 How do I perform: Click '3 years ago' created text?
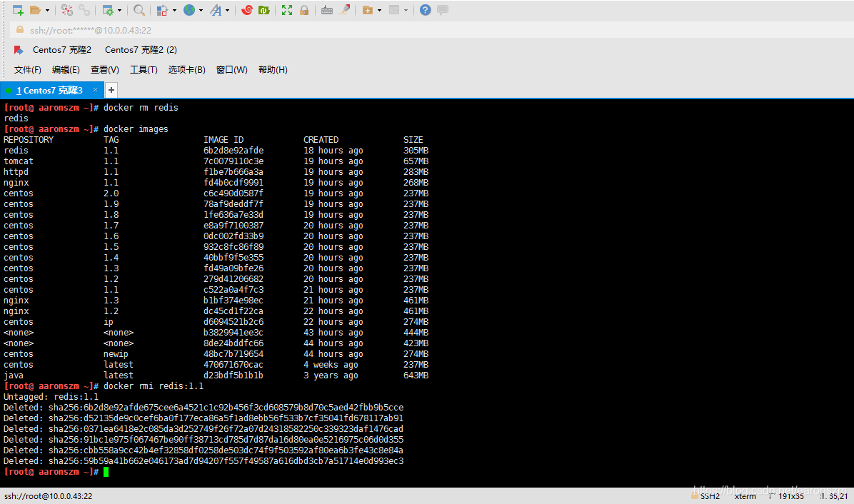point(331,376)
